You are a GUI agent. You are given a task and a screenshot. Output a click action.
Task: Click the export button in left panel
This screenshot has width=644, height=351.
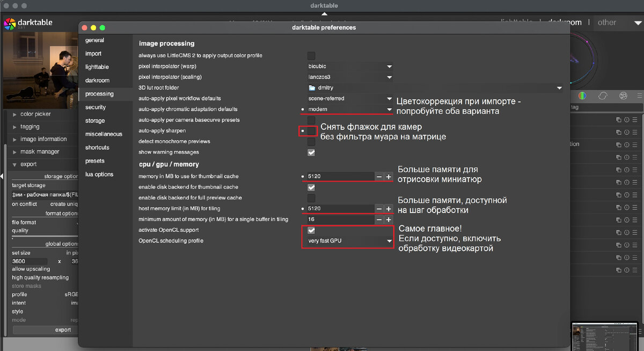(x=46, y=330)
